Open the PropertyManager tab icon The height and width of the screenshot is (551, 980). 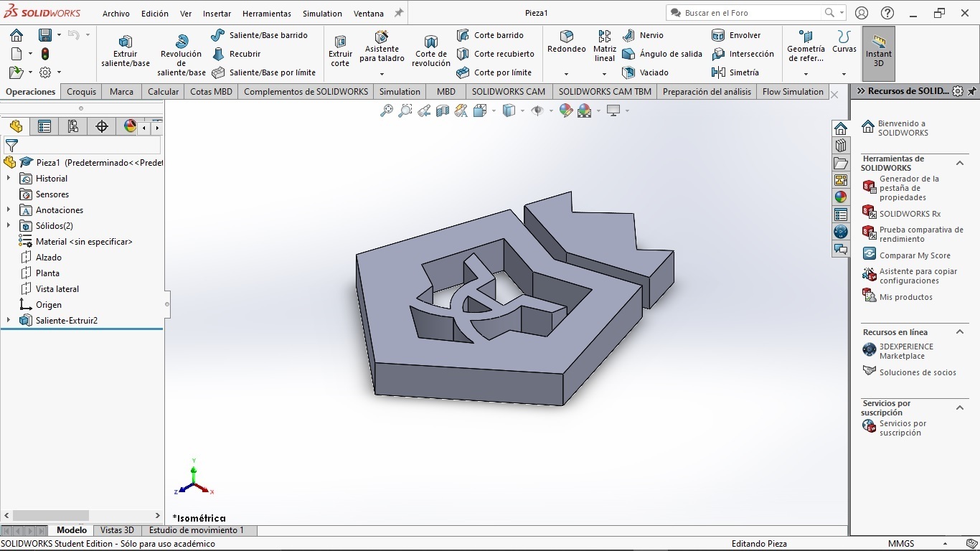44,126
